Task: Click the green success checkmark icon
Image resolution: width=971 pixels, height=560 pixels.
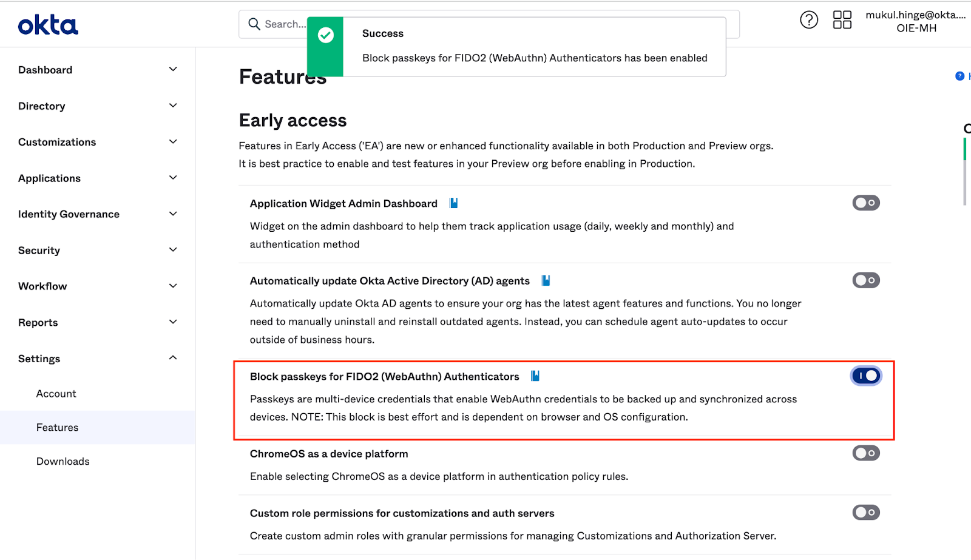Action: tap(325, 35)
